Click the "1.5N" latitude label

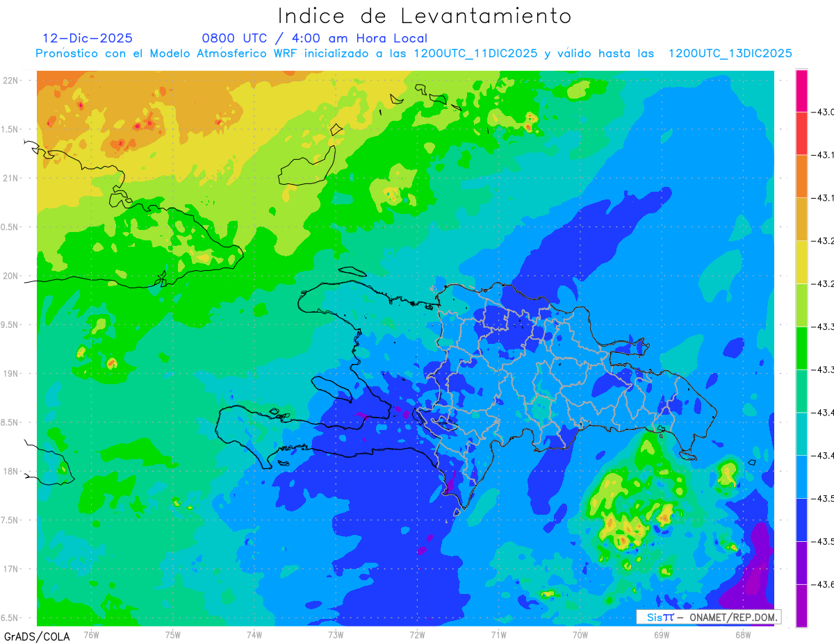(x=10, y=129)
